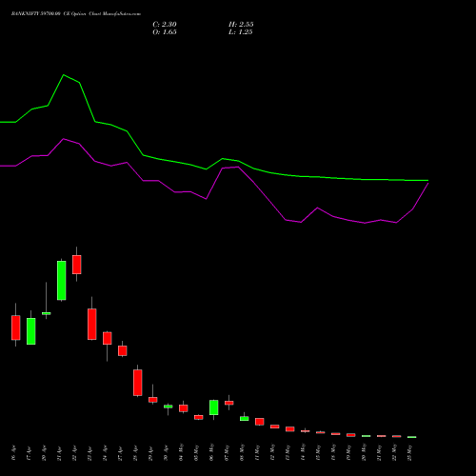This screenshot has height=476, width=476.
Task: Click the magenta line end point at right
Action: [428, 184]
